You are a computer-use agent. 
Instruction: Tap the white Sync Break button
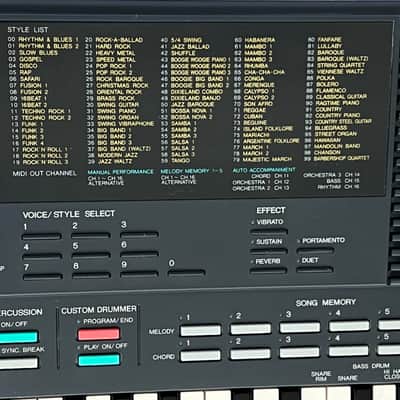tap(18, 363)
